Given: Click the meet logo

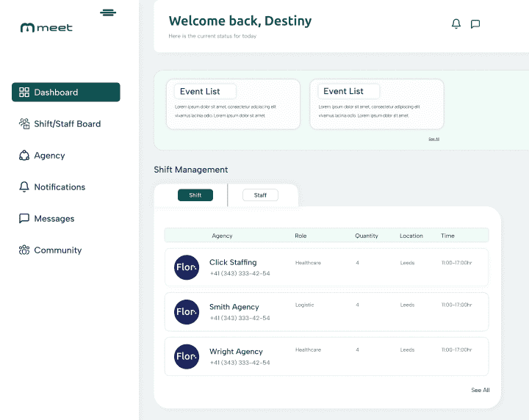Looking at the screenshot, I should [x=46, y=28].
